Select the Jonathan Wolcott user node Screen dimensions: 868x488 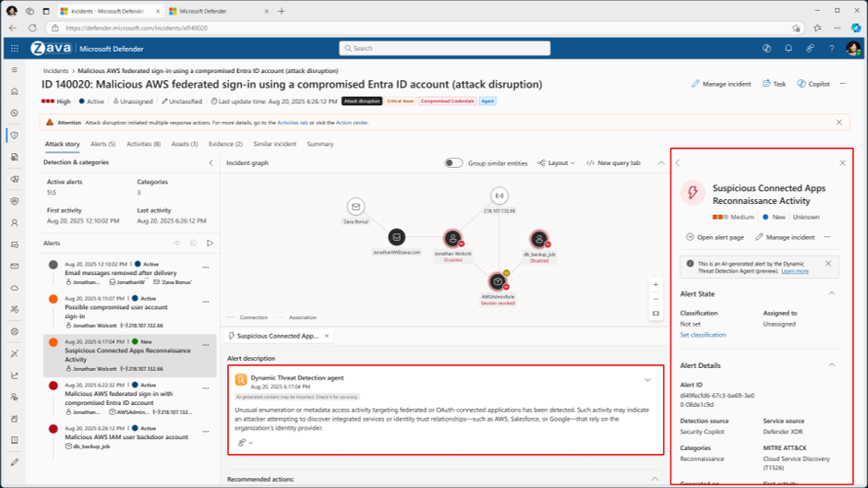pyautogui.click(x=452, y=239)
